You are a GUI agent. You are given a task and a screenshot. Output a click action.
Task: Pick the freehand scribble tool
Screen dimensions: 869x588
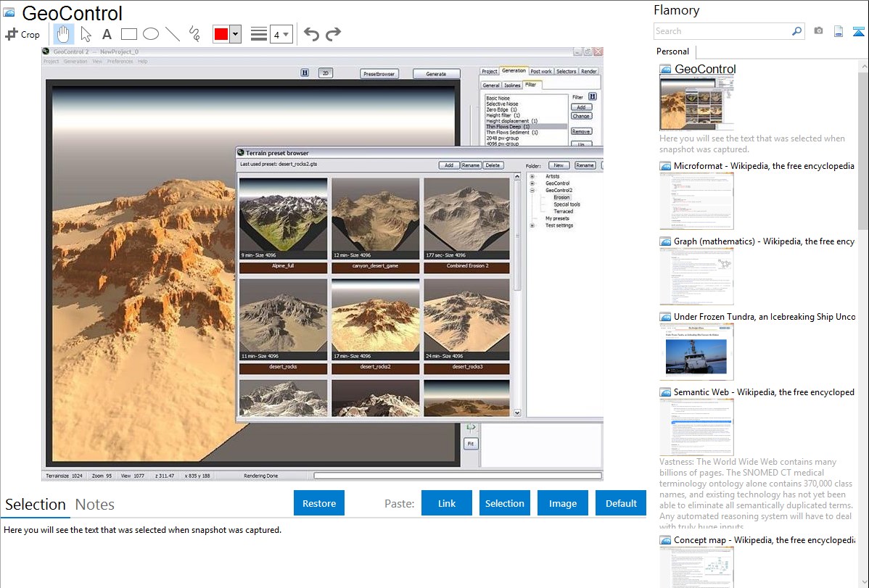point(194,34)
